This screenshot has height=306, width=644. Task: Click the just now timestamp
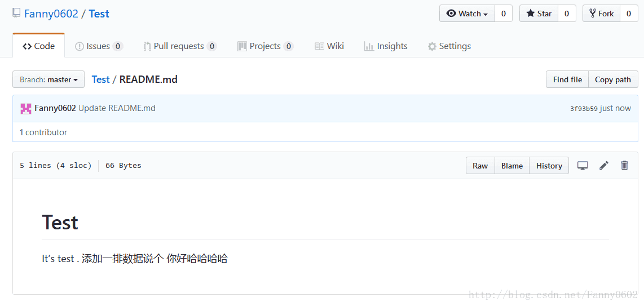(615, 109)
